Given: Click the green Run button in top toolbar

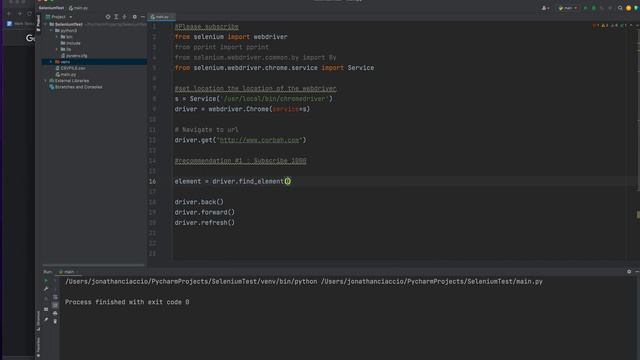Looking at the screenshot, I should click(585, 8).
